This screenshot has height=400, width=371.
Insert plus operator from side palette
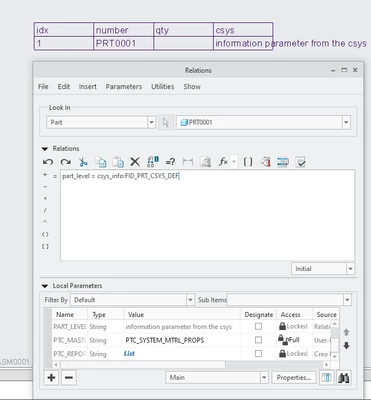coord(45,175)
